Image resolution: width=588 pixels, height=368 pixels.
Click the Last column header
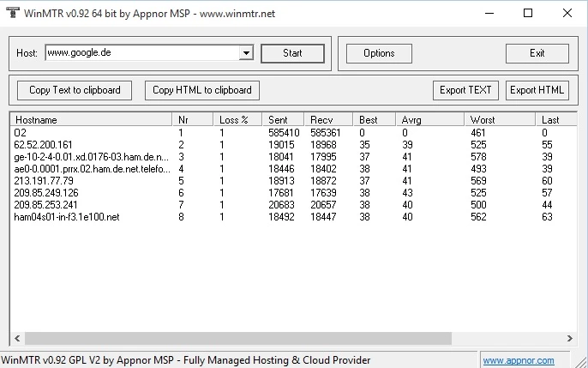[556, 120]
